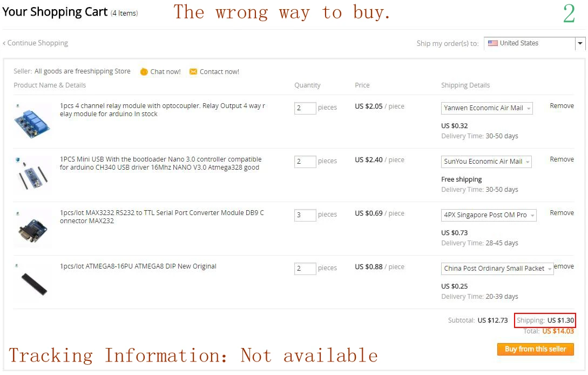The image size is (588, 375).
Task: Open the Mini USB Nano 3.0 product title
Action: [x=160, y=163]
